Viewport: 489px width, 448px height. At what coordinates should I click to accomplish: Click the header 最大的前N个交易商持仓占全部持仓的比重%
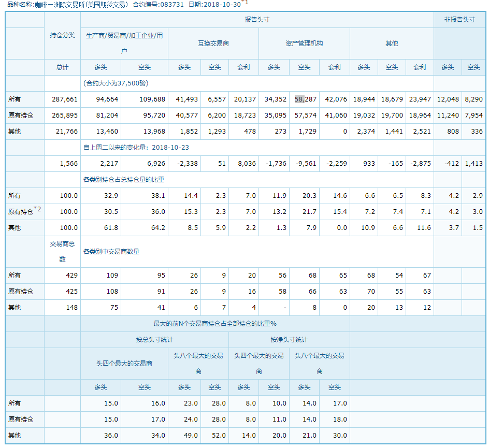(215, 324)
